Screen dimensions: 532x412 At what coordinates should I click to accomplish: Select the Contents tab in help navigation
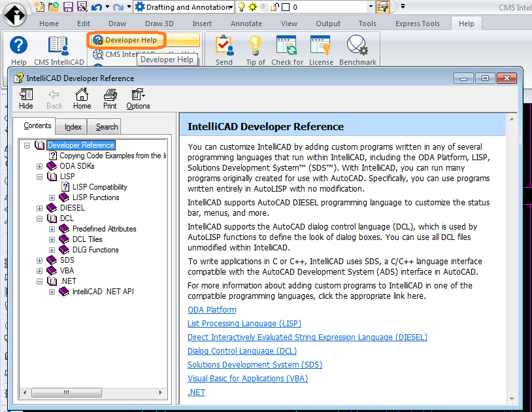[37, 126]
